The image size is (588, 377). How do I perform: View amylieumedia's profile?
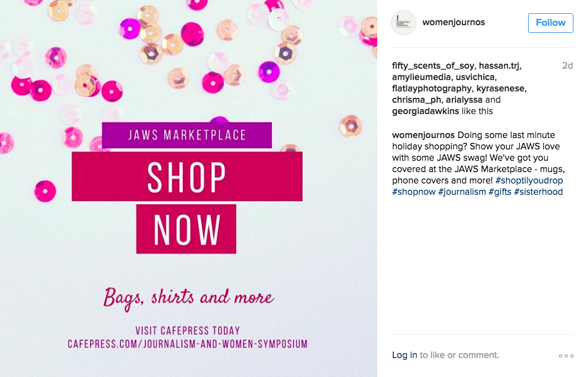421,77
